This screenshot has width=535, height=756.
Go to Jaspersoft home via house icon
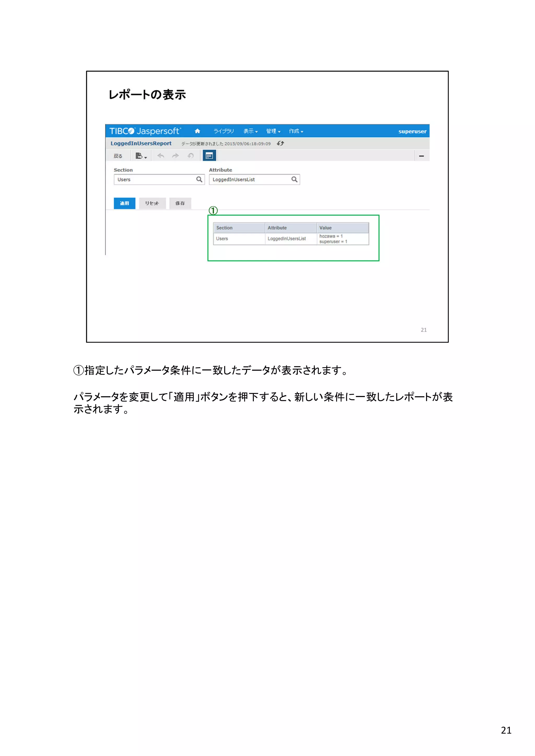pos(197,131)
